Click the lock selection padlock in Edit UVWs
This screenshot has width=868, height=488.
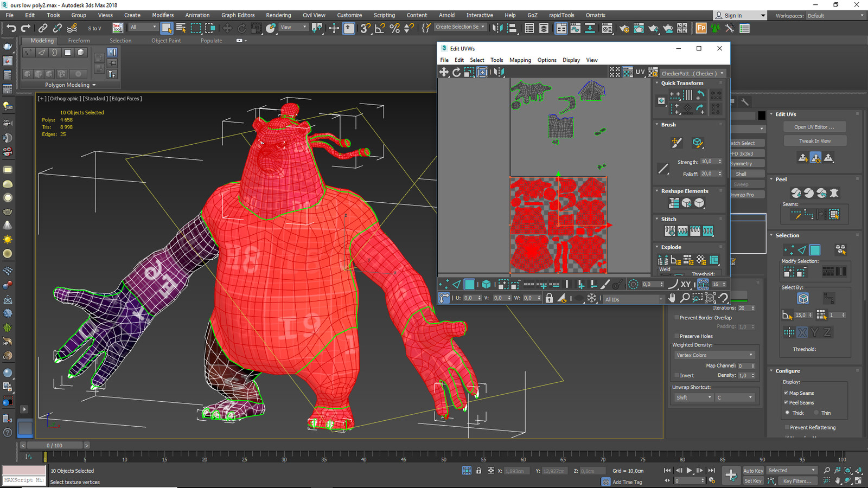click(549, 298)
